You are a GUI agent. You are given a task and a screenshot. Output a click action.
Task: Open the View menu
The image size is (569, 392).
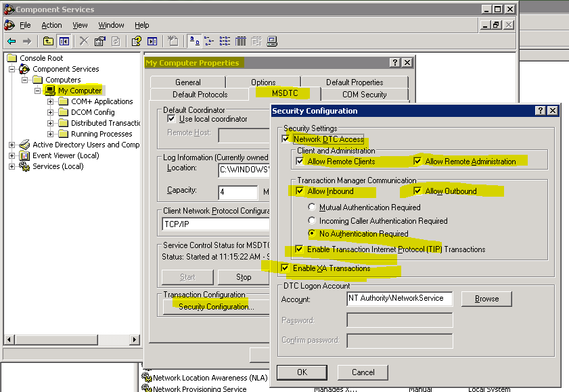click(x=80, y=25)
